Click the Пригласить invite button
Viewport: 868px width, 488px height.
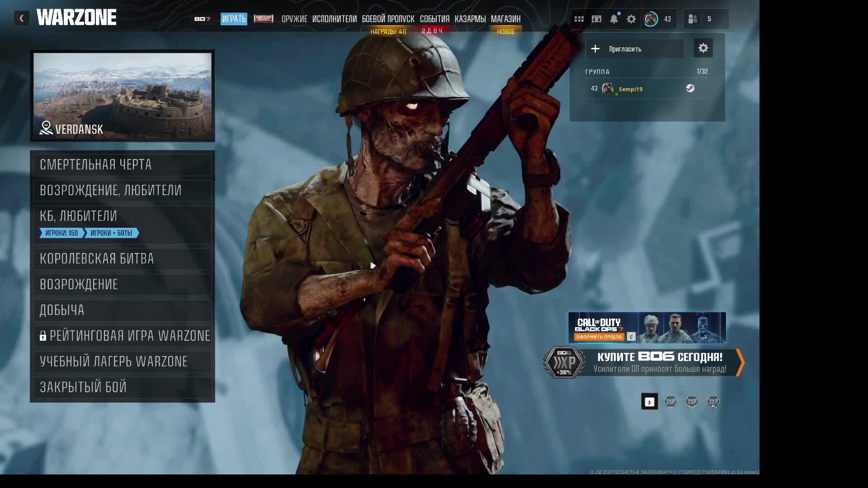pos(635,49)
